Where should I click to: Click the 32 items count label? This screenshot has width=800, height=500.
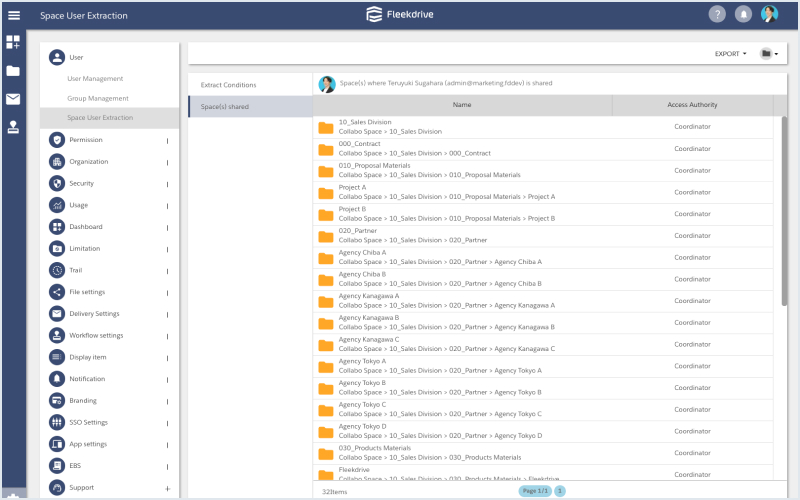click(x=334, y=492)
